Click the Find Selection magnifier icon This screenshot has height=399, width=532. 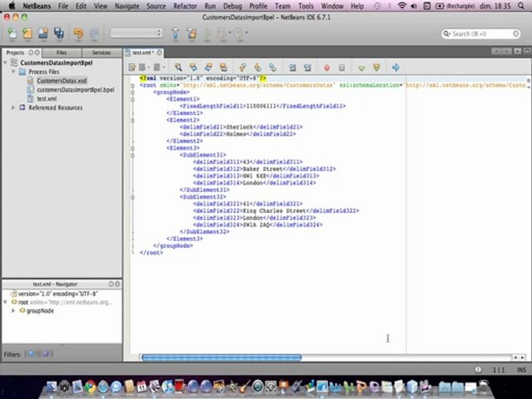point(178,67)
